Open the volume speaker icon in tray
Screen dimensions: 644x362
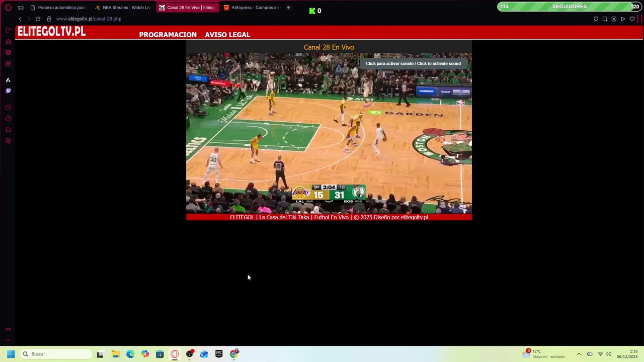608,354
